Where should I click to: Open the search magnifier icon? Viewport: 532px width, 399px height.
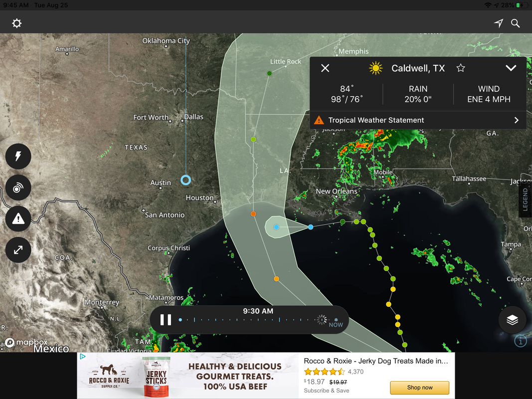click(x=516, y=23)
